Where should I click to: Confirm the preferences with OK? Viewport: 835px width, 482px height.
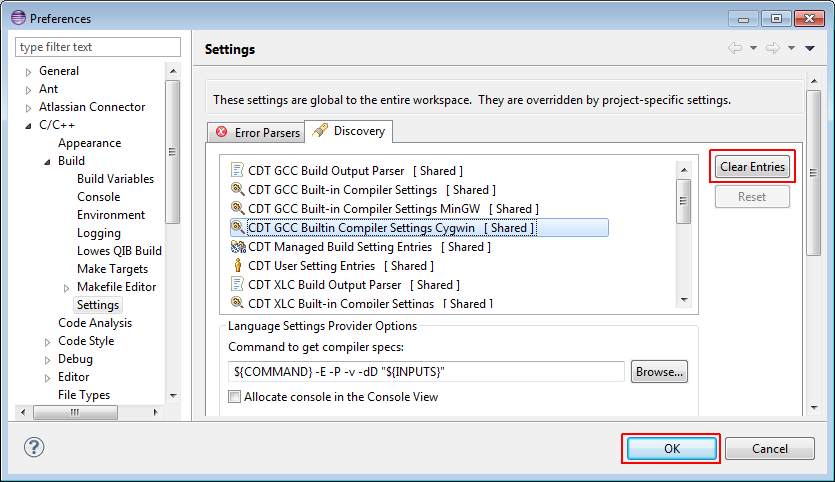tap(672, 448)
